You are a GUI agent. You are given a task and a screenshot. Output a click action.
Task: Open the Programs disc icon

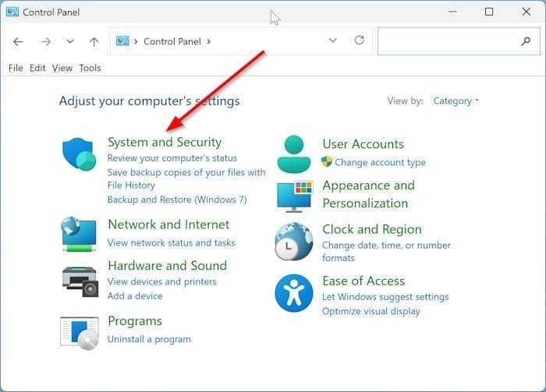click(79, 332)
